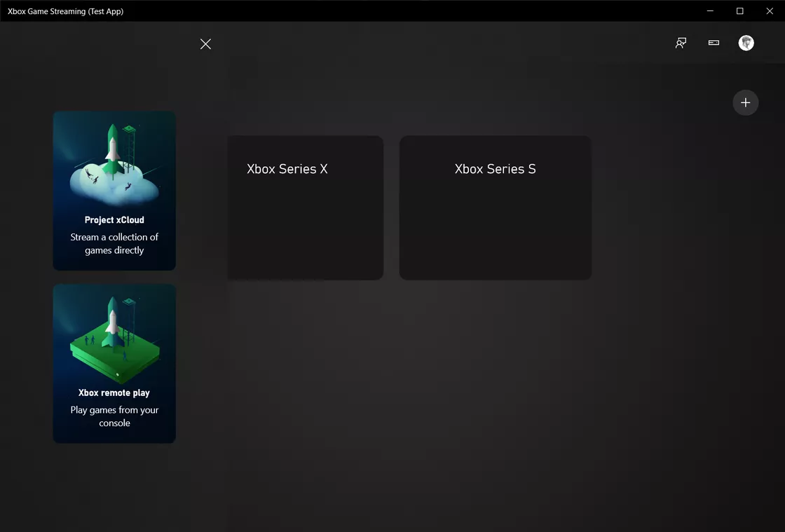Dismiss this screen with the X icon
This screenshot has width=785, height=532.
point(205,43)
